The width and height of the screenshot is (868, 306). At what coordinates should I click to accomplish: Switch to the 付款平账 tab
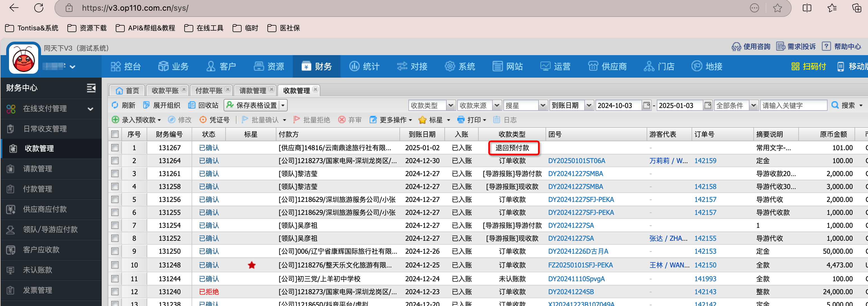click(209, 90)
